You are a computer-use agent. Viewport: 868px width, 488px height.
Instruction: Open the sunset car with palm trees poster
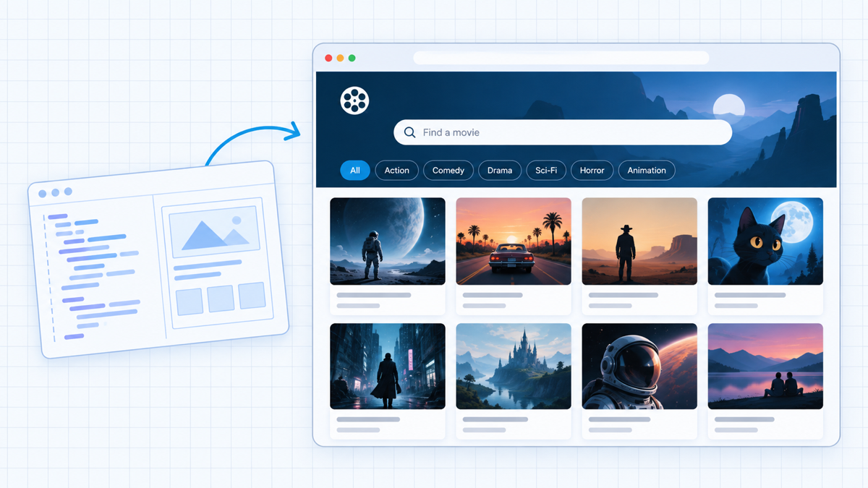(514, 241)
